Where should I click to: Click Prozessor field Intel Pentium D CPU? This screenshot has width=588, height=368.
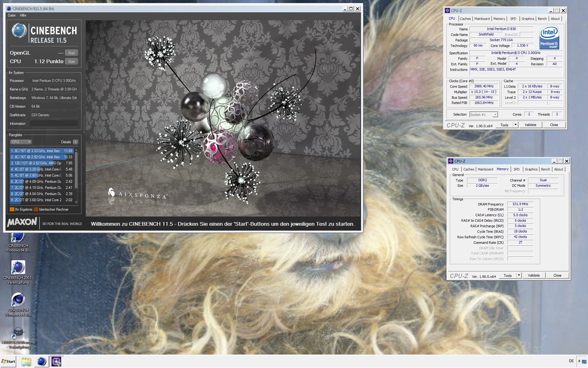point(54,81)
